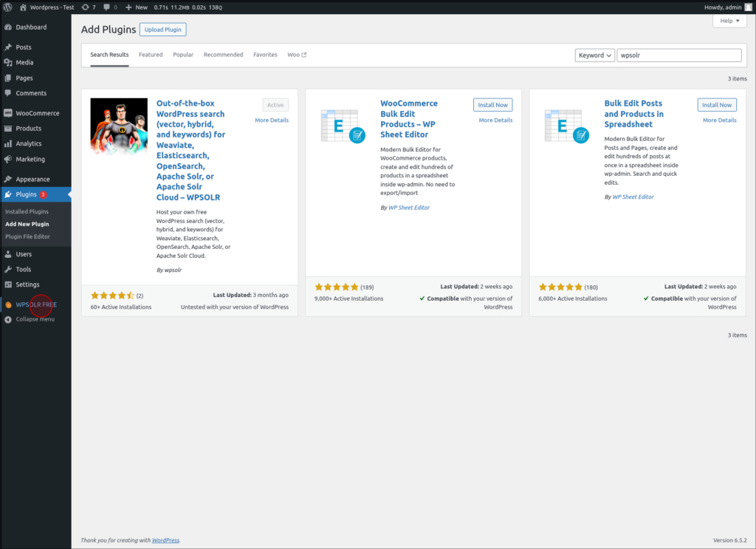The width and height of the screenshot is (756, 549).
Task: Click the 60+ Active Installations text
Action: 121,307
